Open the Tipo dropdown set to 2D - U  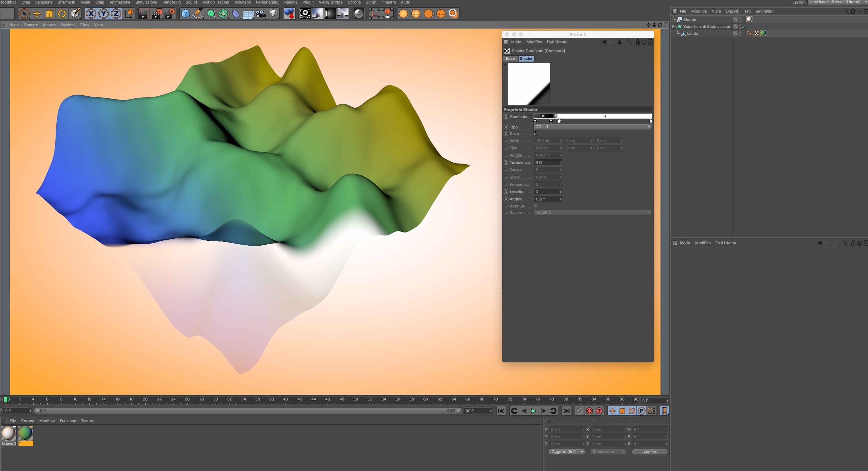(592, 127)
